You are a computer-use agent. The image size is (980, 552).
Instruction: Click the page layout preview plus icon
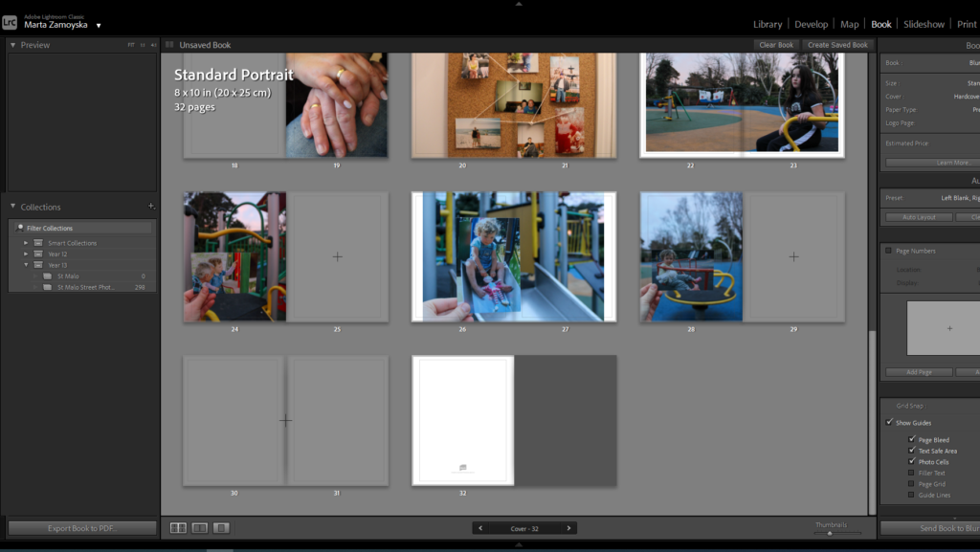click(x=949, y=328)
